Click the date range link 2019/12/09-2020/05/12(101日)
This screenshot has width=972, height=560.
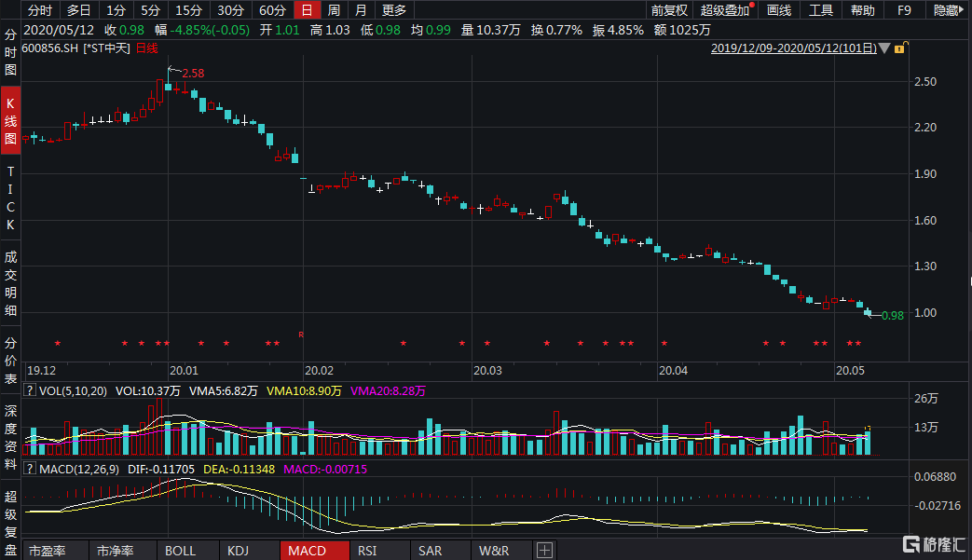pyautogui.click(x=794, y=48)
